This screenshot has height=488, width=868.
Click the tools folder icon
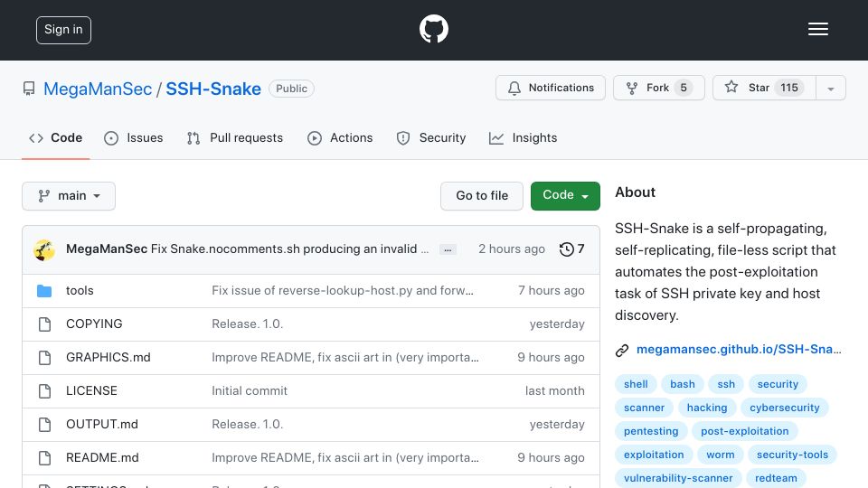pos(44,291)
